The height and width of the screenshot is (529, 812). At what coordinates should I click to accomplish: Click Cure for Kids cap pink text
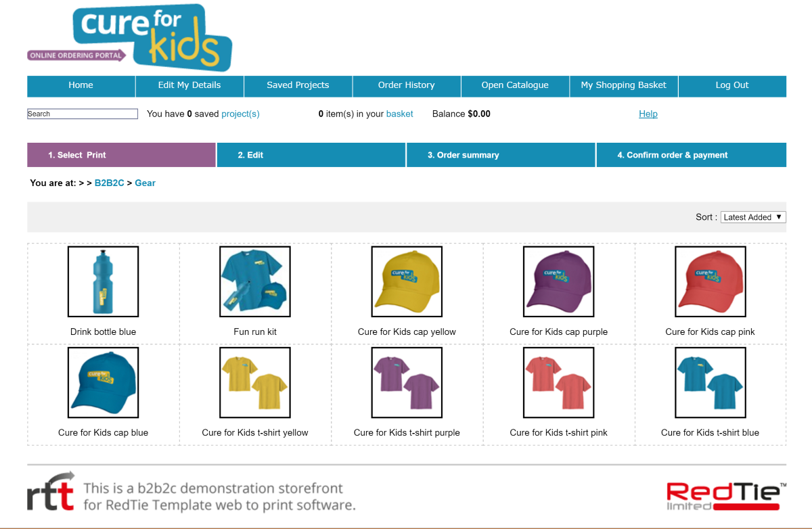(x=710, y=331)
